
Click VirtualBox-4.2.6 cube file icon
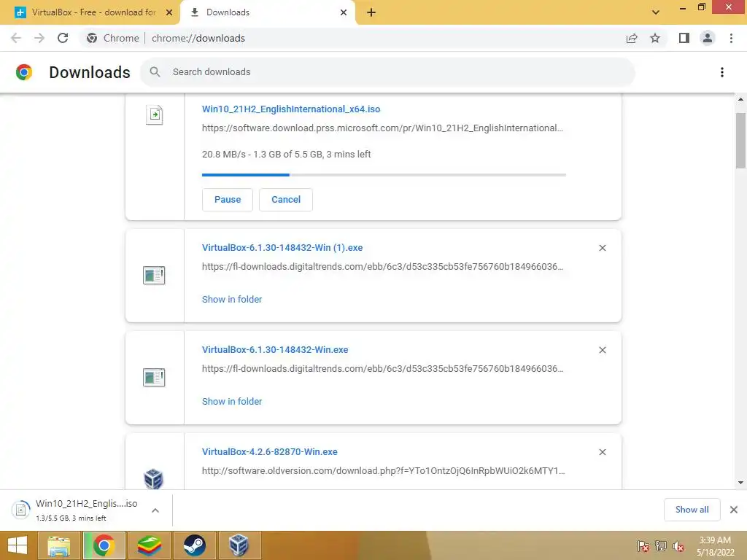pos(153,478)
